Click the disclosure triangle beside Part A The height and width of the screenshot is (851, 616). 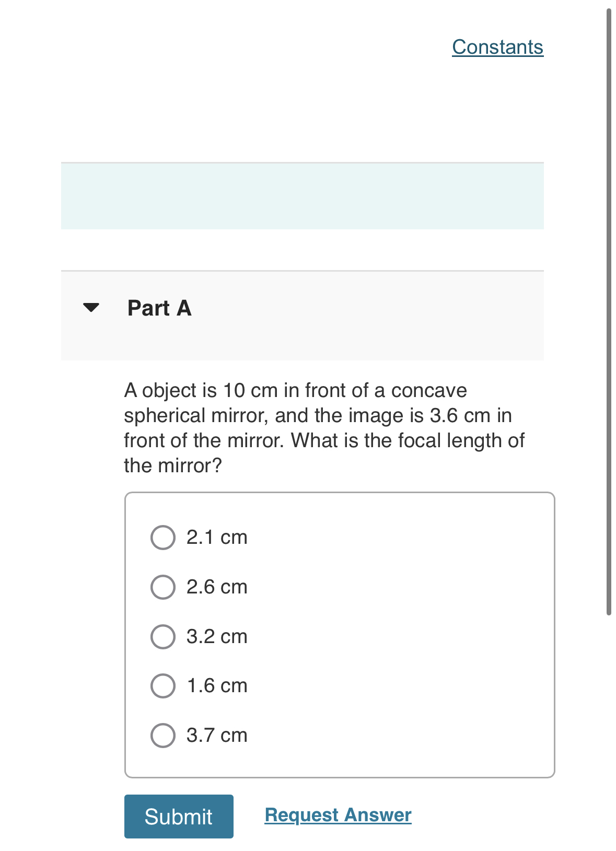[x=90, y=308]
